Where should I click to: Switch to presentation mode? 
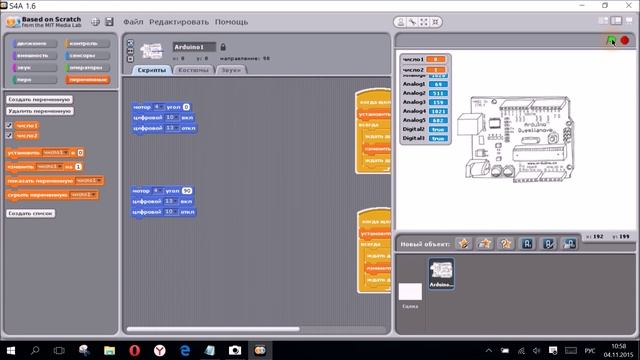(629, 20)
